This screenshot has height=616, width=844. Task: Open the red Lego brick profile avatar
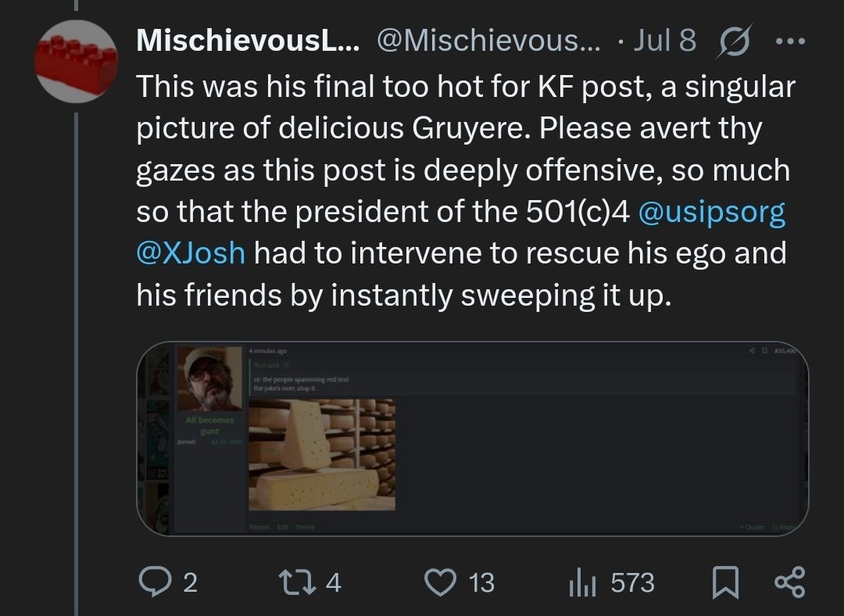point(77,59)
